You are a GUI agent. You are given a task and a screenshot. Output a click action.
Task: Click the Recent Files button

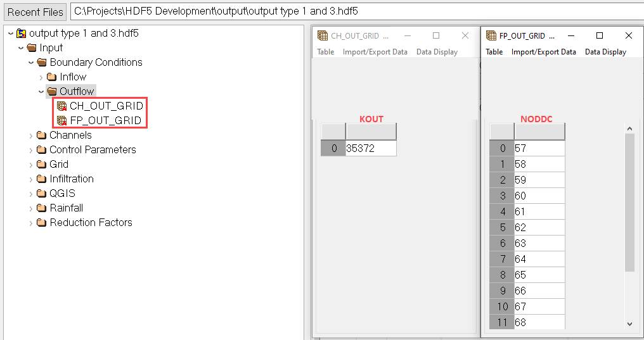pos(35,12)
